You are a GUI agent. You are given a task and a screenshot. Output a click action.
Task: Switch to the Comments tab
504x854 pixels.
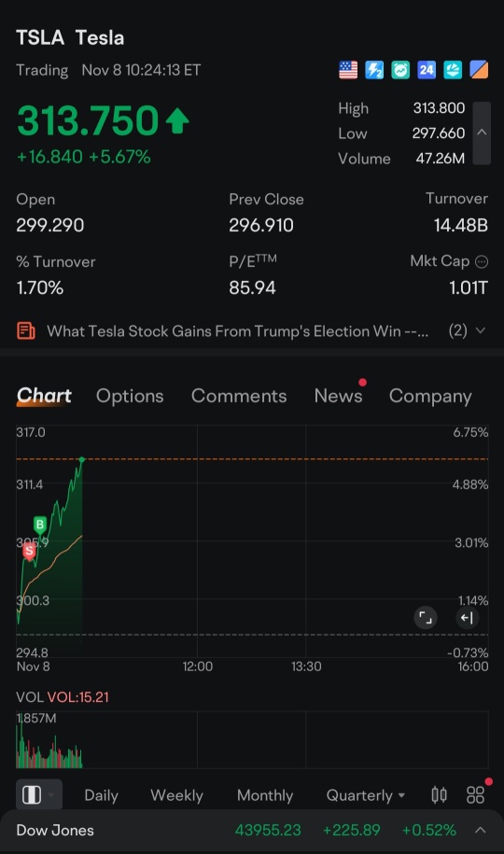pos(239,396)
